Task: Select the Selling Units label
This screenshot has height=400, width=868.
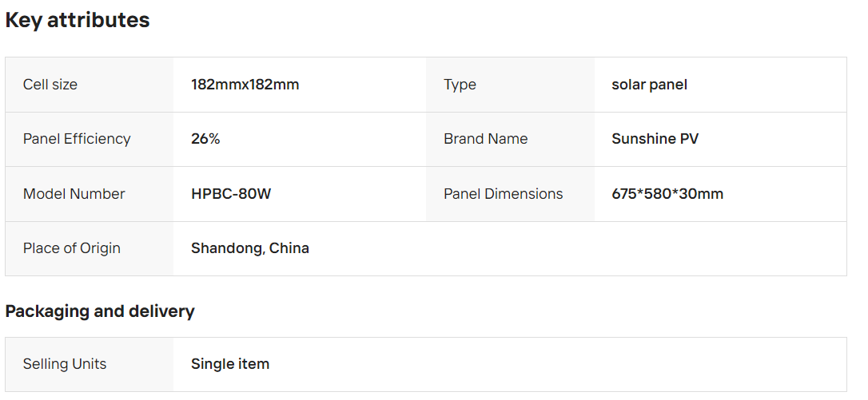Action: tap(64, 364)
